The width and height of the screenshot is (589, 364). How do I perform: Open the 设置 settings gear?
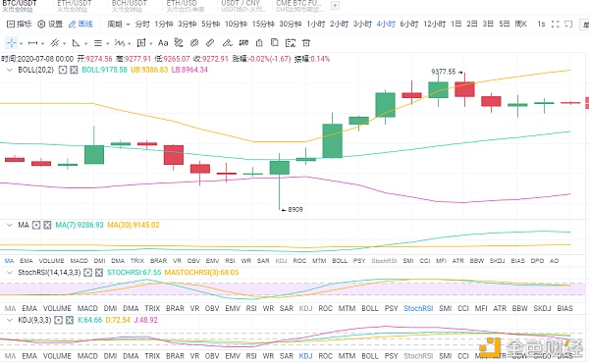click(x=41, y=24)
